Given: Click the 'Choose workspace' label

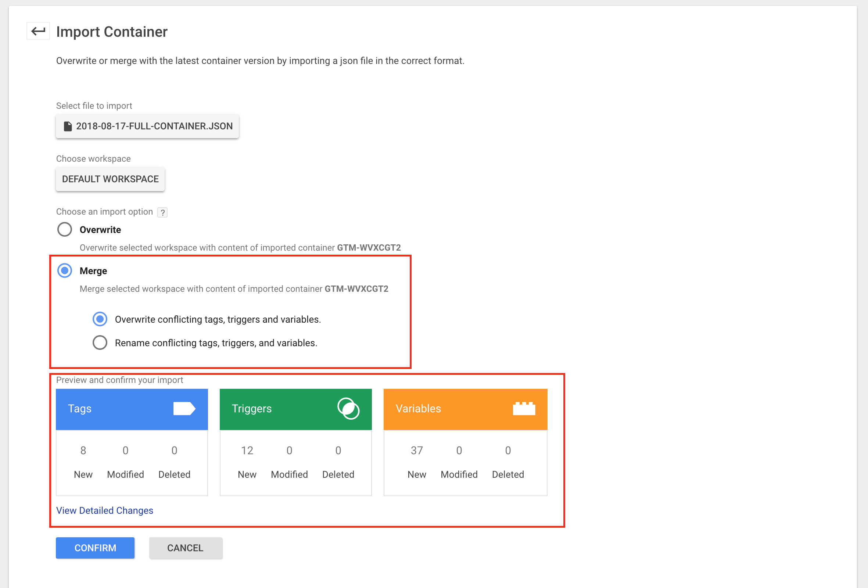Looking at the screenshot, I should point(93,159).
